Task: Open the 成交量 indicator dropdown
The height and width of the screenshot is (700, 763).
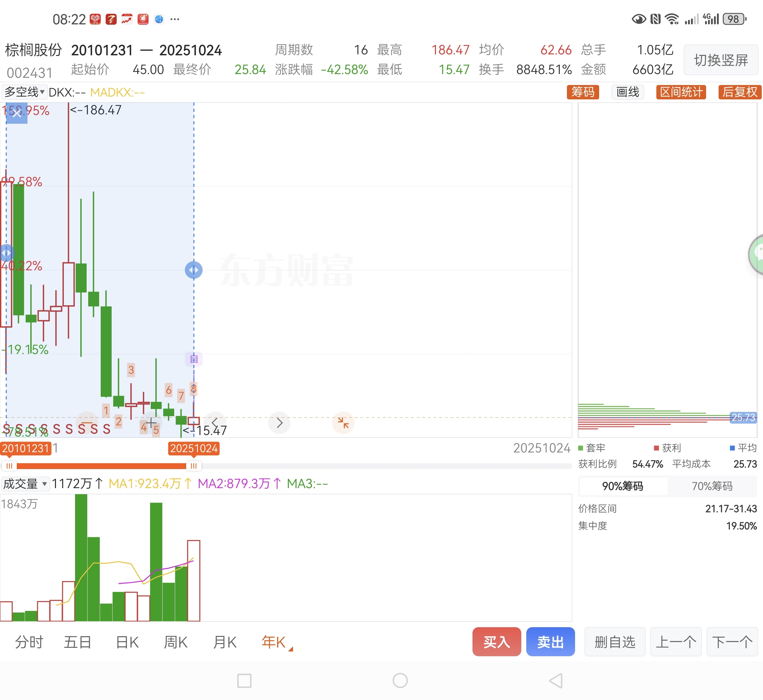Action: pos(25,484)
